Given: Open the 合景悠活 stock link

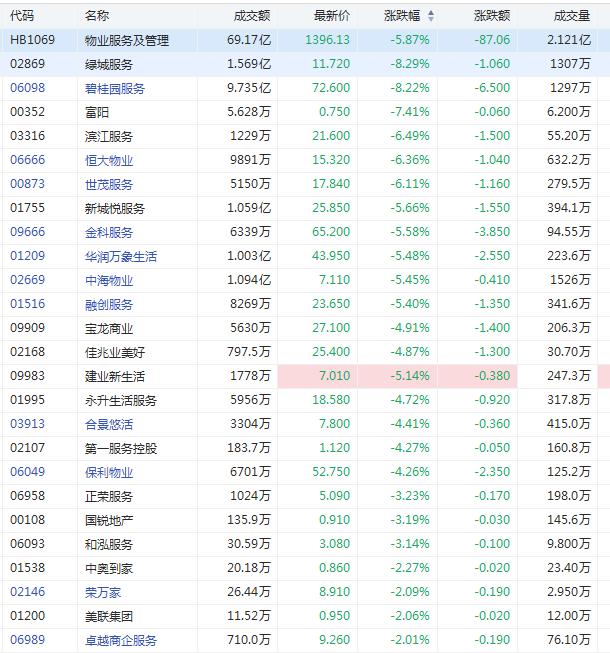Looking at the screenshot, I should pos(109,424).
